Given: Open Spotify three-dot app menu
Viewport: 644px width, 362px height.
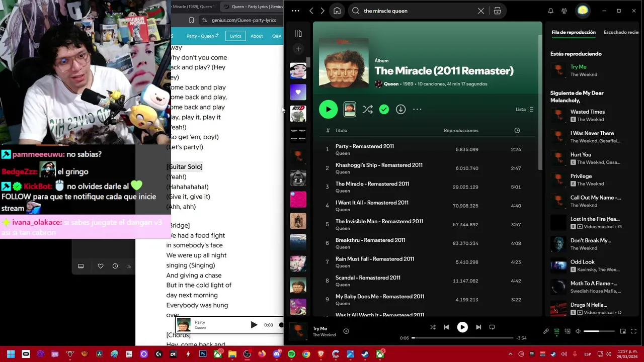Looking at the screenshot, I should point(295,11).
